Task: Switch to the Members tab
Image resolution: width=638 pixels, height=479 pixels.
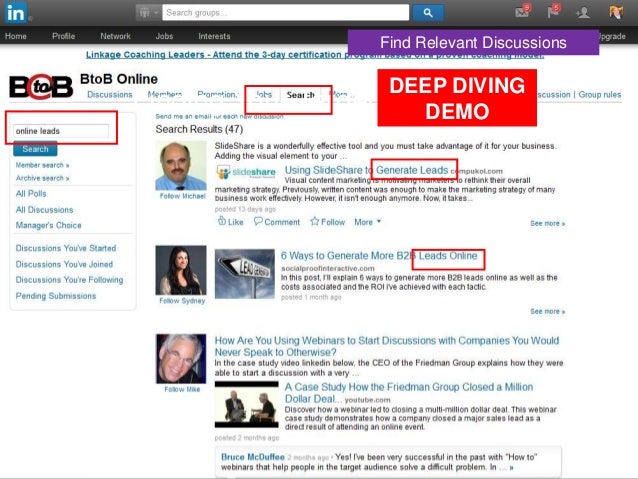Action: (165, 94)
